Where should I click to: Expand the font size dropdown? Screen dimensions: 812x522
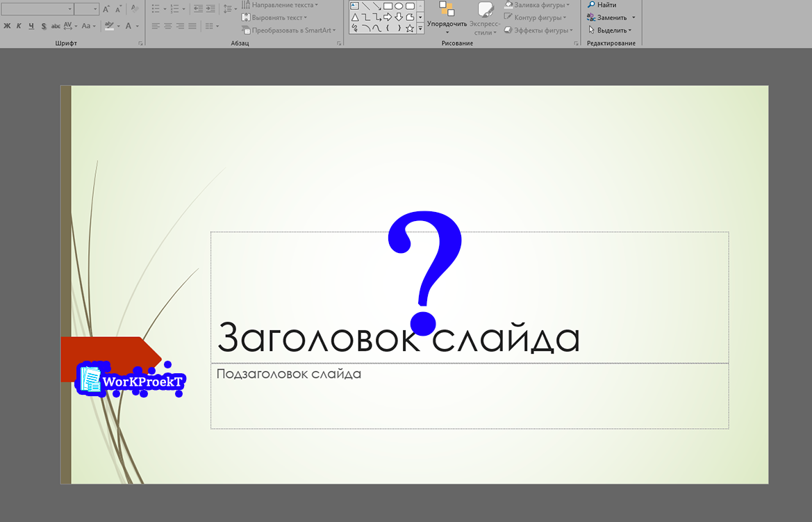pyautogui.click(x=95, y=9)
